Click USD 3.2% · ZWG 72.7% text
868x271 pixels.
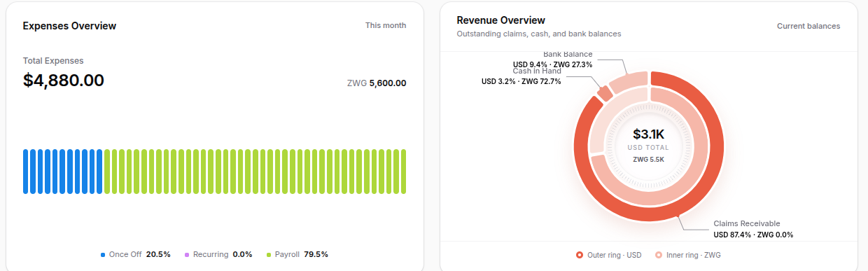point(521,81)
